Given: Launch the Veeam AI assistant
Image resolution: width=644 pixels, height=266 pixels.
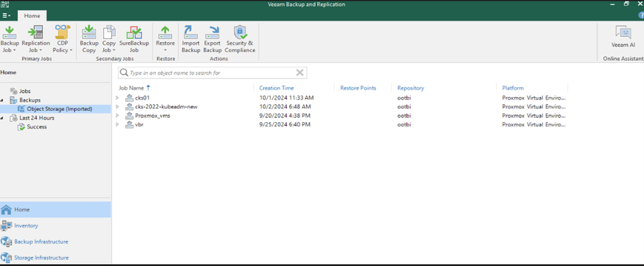Looking at the screenshot, I should 623,37.
